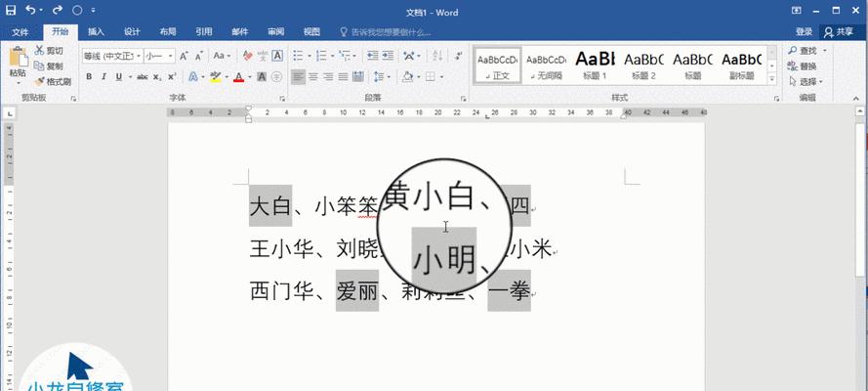This screenshot has height=391, width=868.
Task: Increase font size with the grow font icon
Action: click(184, 56)
